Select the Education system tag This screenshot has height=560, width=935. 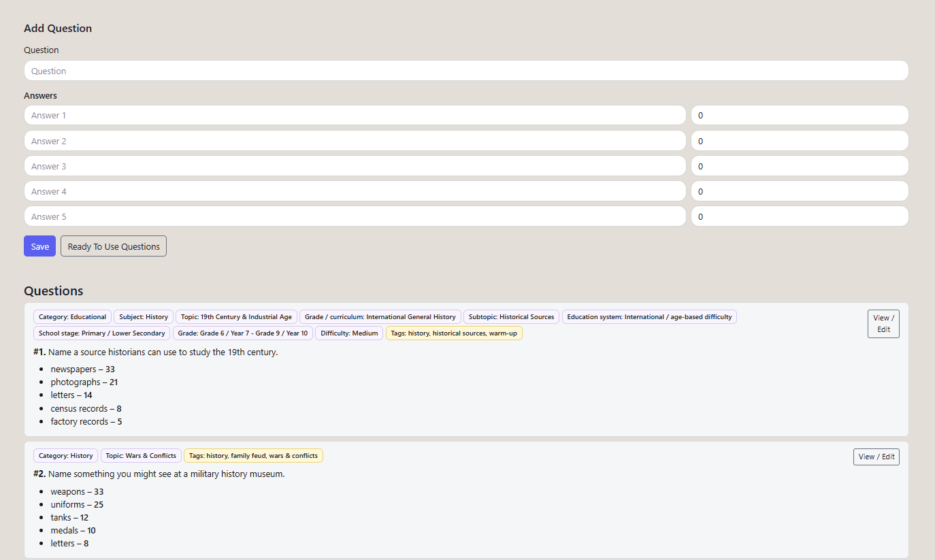[x=649, y=317]
